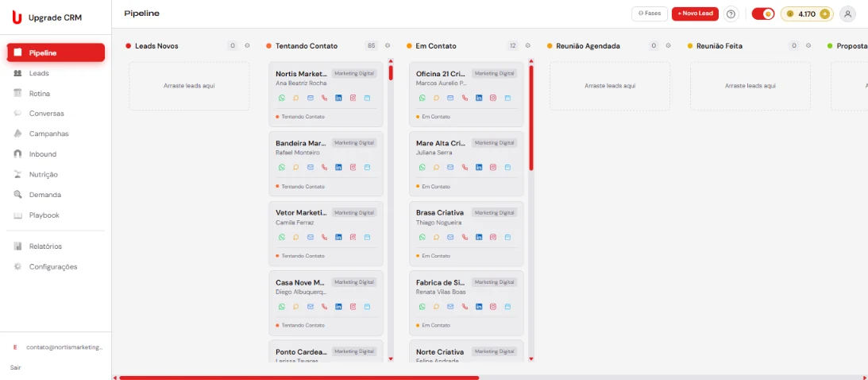Open chat bubble on Nortis Marketing card
This screenshot has height=380, width=868.
(x=296, y=98)
